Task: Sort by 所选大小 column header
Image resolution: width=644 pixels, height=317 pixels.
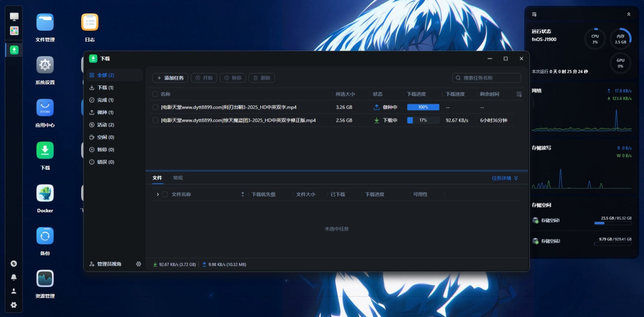Action: tap(345, 94)
